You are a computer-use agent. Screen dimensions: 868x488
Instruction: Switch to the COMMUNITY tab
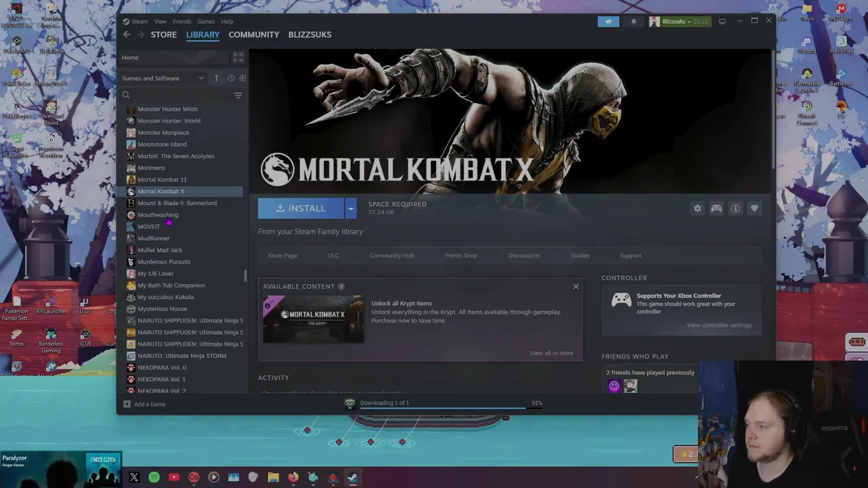coord(254,35)
